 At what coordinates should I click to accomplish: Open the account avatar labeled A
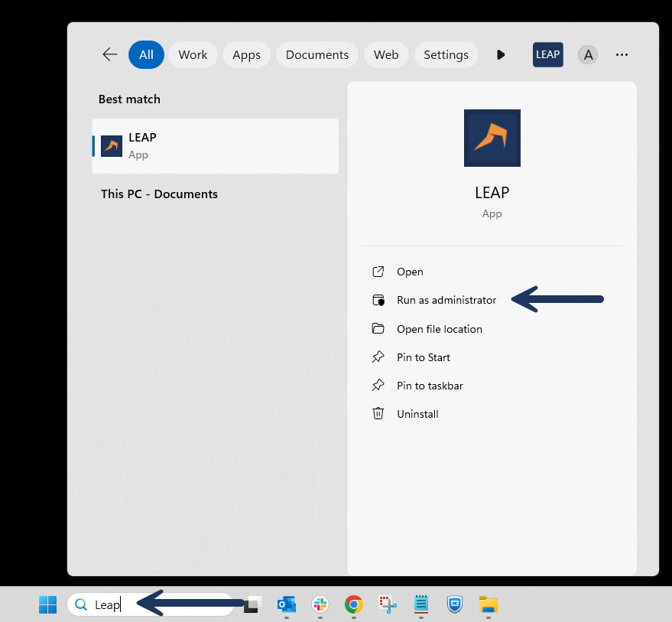pyautogui.click(x=587, y=55)
